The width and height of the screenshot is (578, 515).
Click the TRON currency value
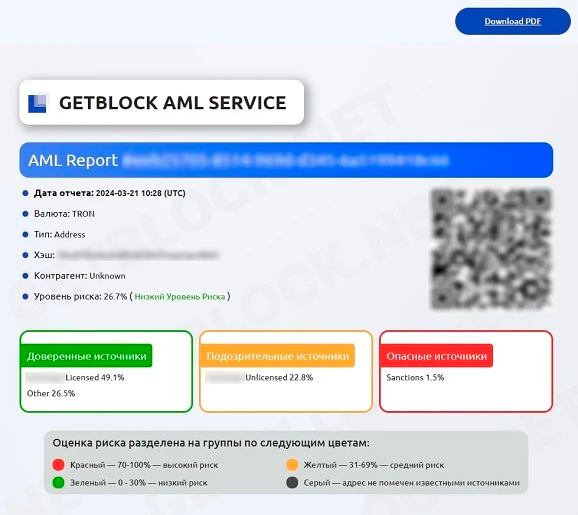pyautogui.click(x=83, y=214)
